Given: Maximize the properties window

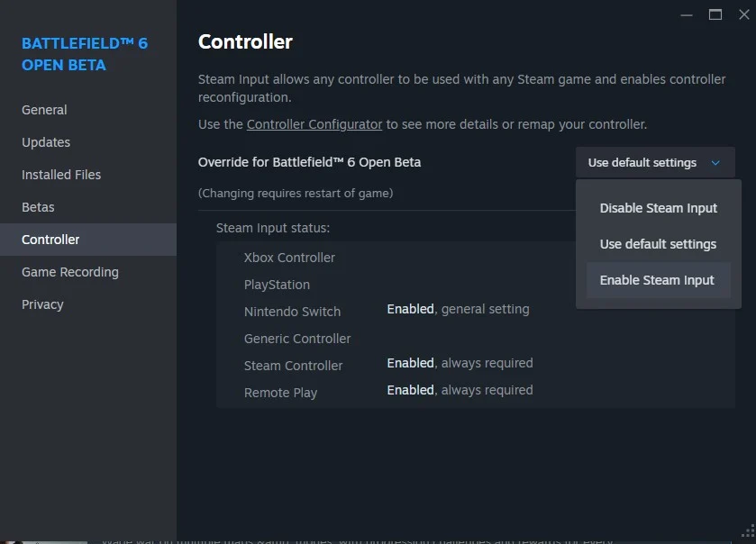Looking at the screenshot, I should (715, 14).
